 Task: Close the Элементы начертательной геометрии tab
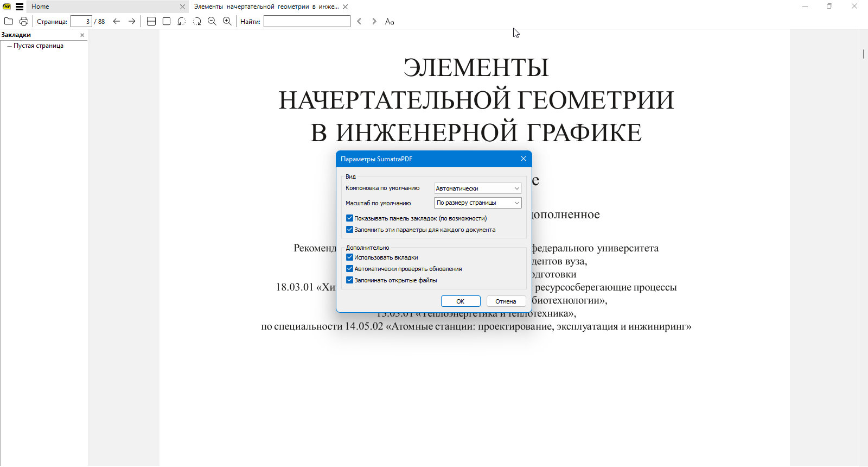click(345, 7)
